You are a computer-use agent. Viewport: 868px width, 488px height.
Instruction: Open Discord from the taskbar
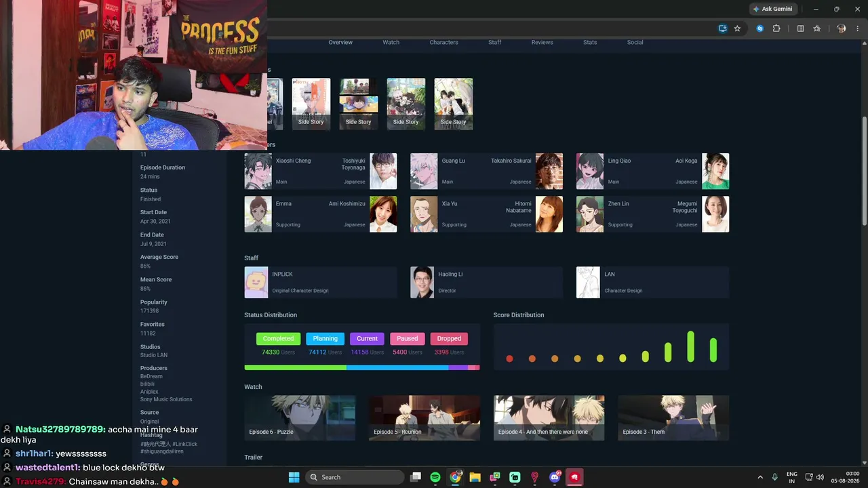click(555, 477)
